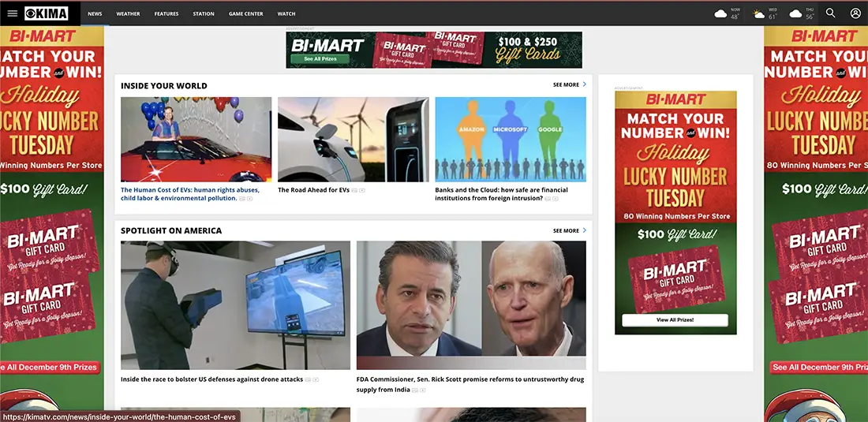Click See All Prizes button in top banner ad
Screen dimensions: 868x422
[x=320, y=58]
